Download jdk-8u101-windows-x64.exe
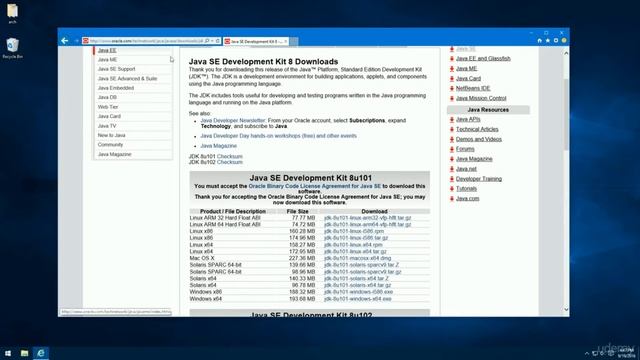The height and width of the screenshot is (360, 640). pyautogui.click(x=358, y=299)
